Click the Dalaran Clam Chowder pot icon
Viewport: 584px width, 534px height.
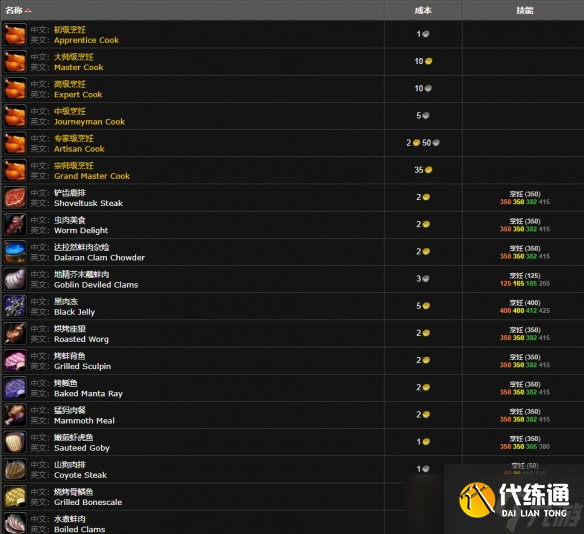pos(15,252)
